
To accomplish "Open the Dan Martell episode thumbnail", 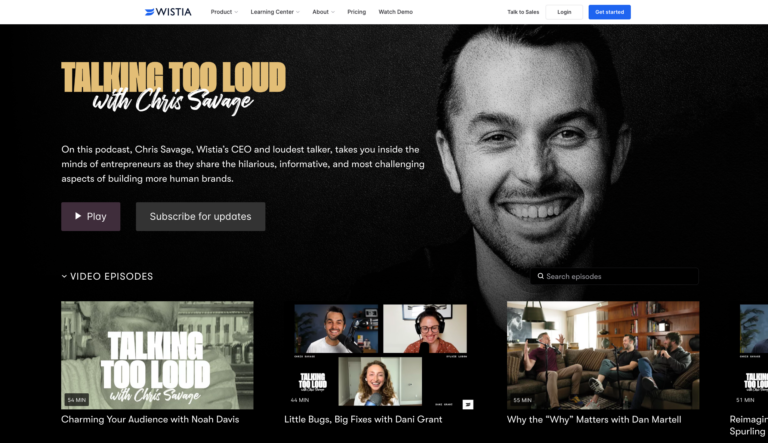I will tap(603, 355).
